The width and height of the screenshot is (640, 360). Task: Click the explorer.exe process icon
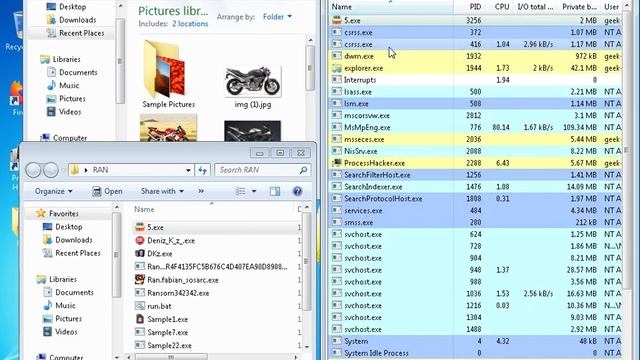[x=336, y=68]
